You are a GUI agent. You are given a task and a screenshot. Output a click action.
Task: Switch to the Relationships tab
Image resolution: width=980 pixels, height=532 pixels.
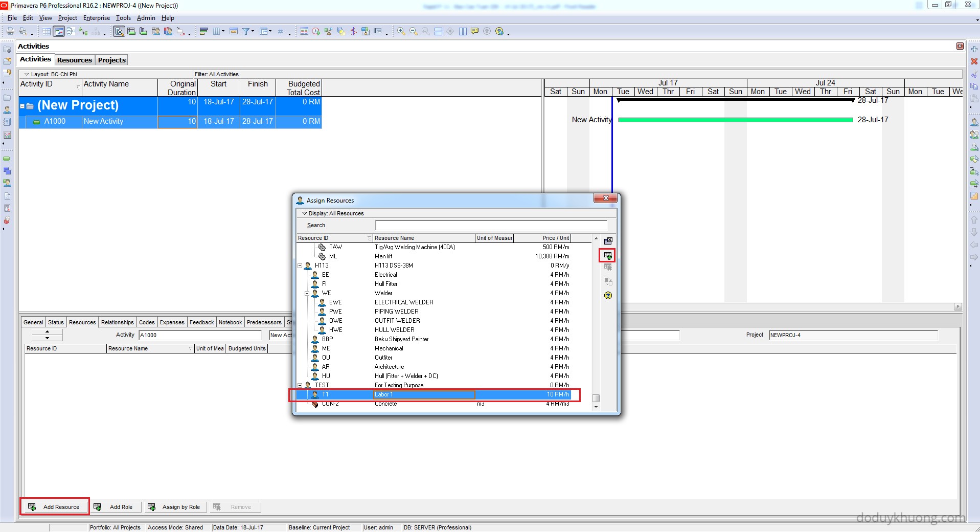(117, 322)
